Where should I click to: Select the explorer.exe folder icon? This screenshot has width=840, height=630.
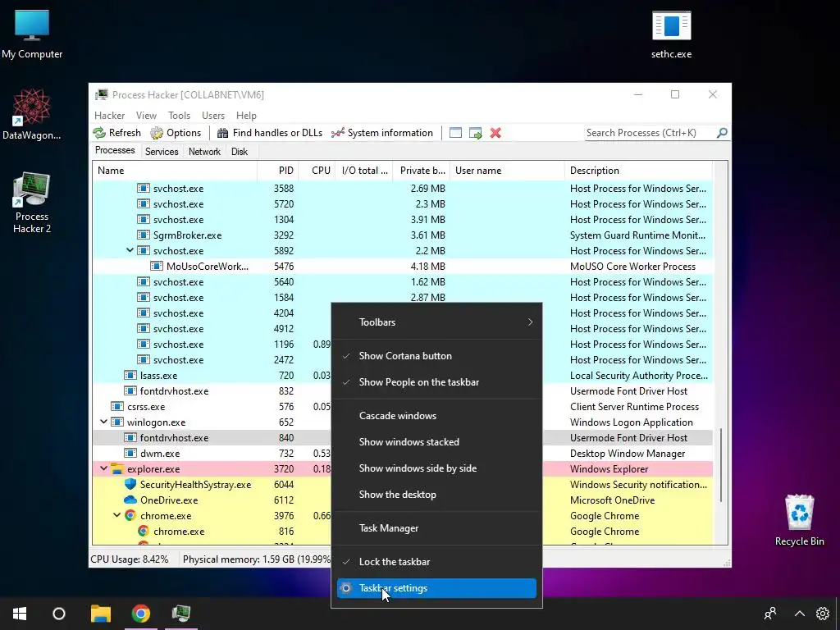pos(116,468)
